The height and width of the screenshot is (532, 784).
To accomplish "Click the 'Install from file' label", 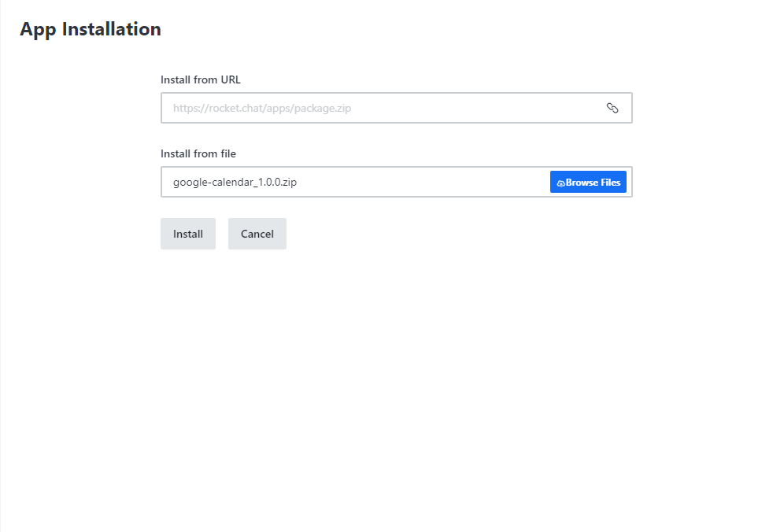I will [x=198, y=153].
